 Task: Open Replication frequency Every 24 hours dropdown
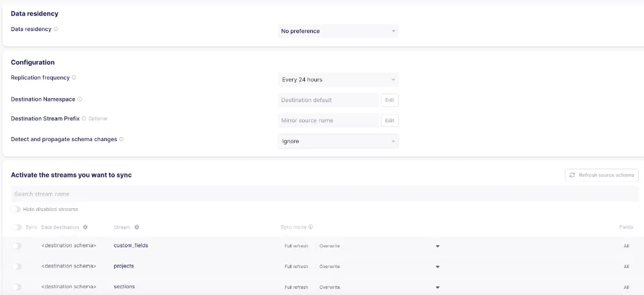tap(338, 80)
